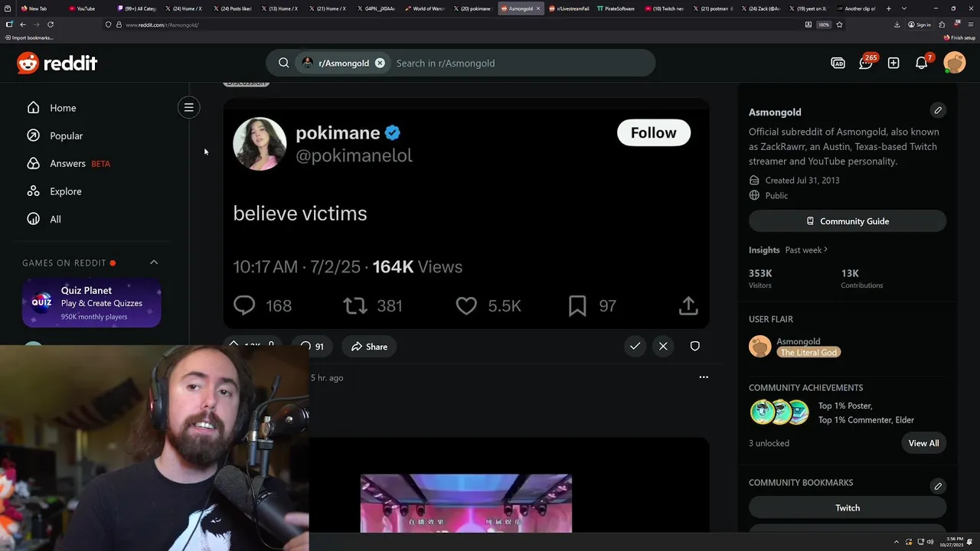Image resolution: width=980 pixels, height=551 pixels.
Task: Switch to PirateSoftware browser tab
Action: tap(616, 8)
